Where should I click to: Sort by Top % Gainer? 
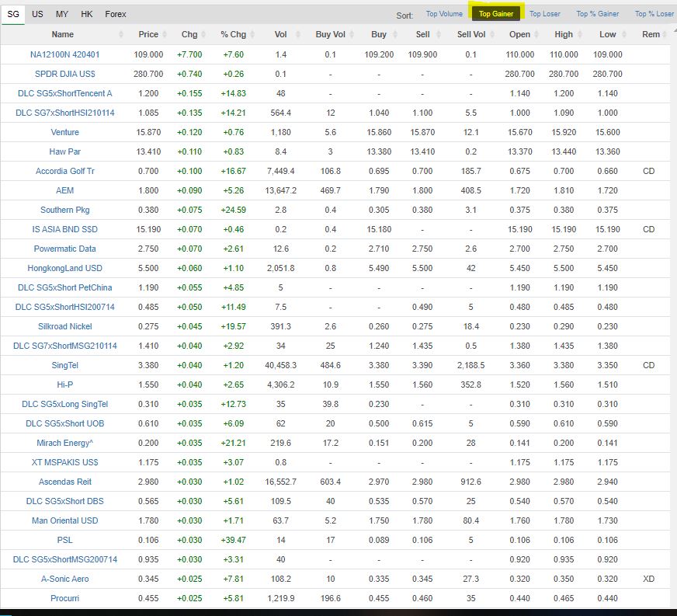(598, 14)
